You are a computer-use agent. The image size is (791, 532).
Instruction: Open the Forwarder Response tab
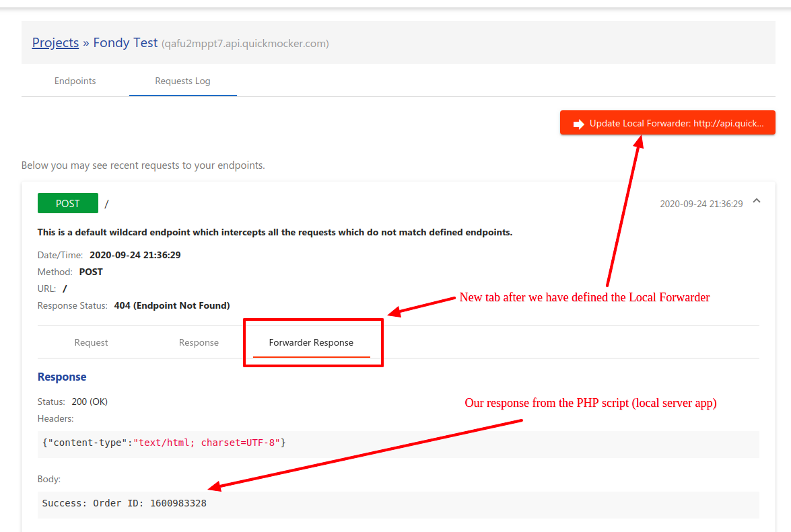(x=310, y=342)
